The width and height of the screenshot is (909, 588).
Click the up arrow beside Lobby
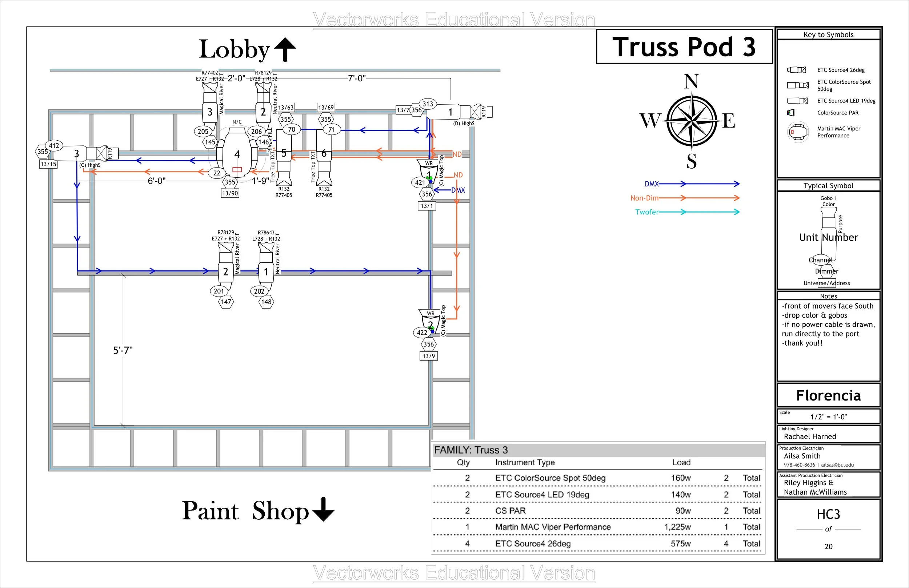pyautogui.click(x=285, y=50)
